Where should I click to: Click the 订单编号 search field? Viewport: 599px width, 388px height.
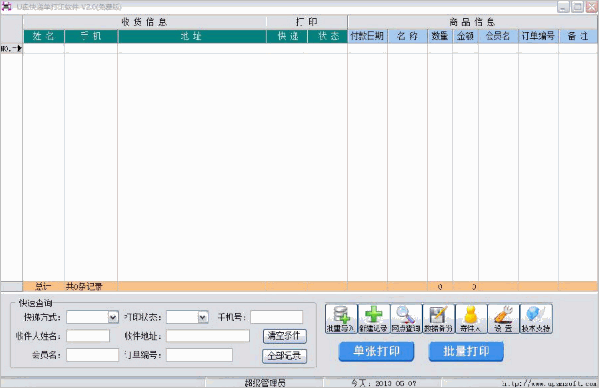(x=199, y=355)
